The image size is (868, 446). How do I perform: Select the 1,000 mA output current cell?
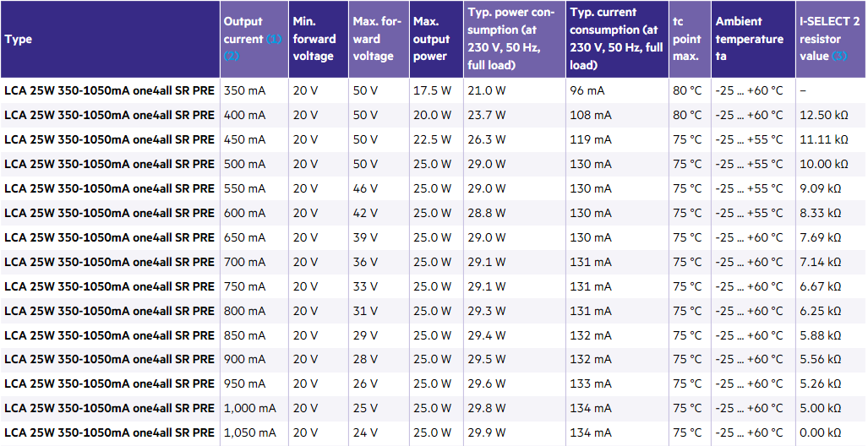[x=254, y=408]
